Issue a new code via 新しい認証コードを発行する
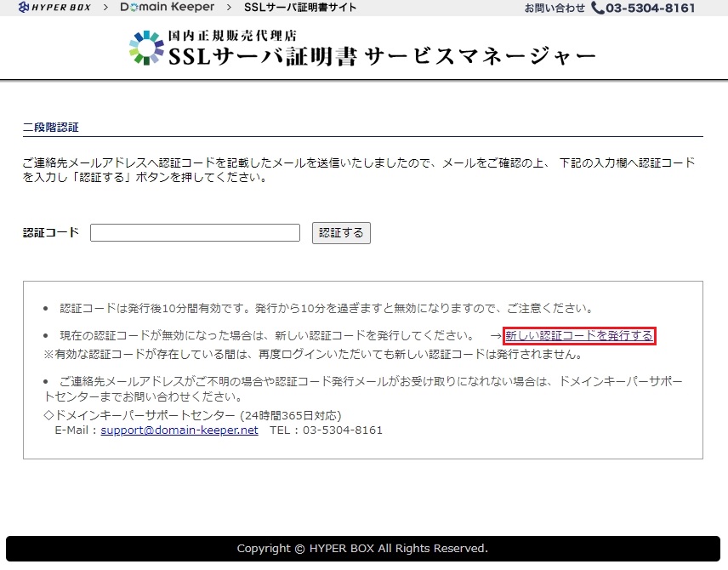 579,335
